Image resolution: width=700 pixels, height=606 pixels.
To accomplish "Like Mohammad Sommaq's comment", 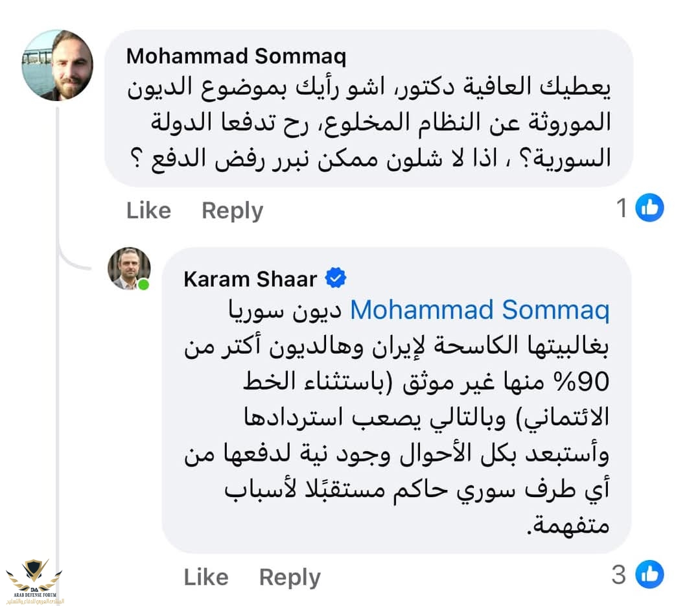I will pos(148,211).
